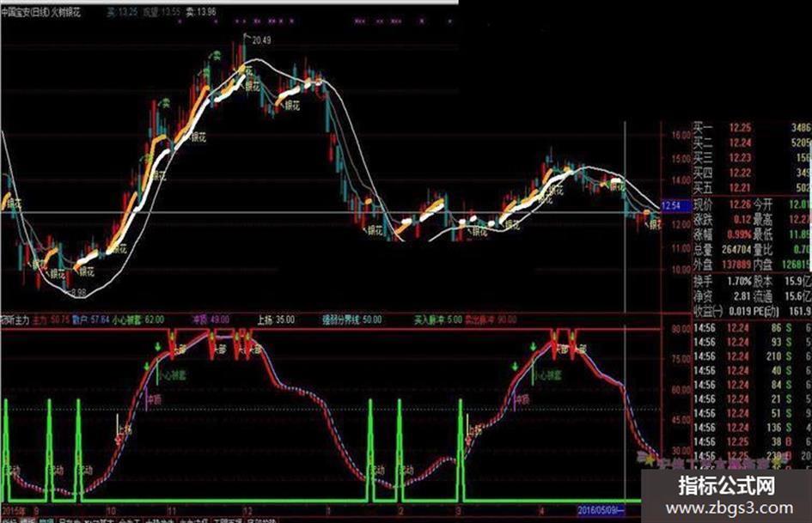Click the 45.00 indicator axis label

(681, 420)
